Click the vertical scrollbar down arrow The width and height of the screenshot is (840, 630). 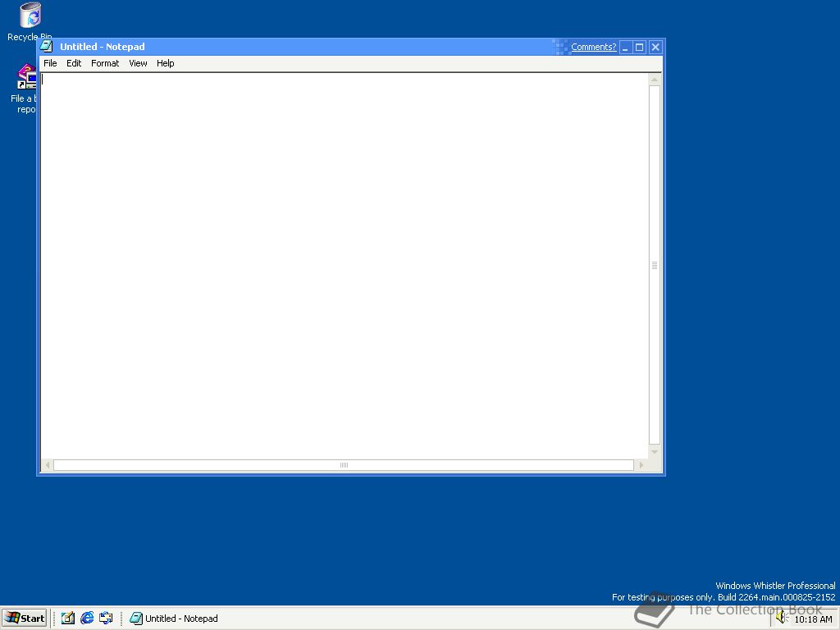point(654,453)
